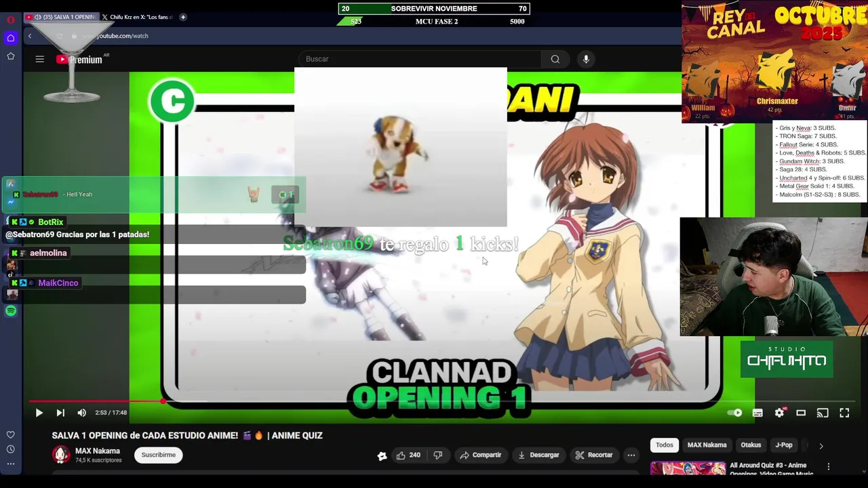Open MAX Nakama channel name link

point(98,451)
